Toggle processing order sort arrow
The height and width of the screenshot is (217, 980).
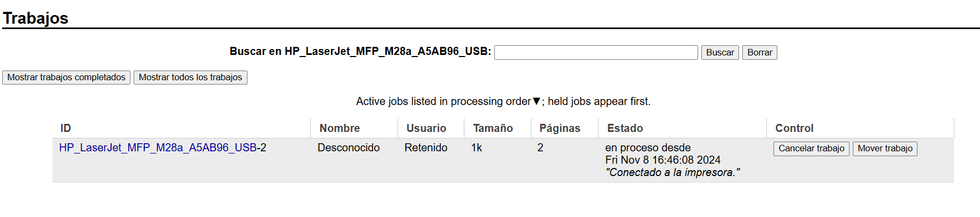(x=536, y=101)
